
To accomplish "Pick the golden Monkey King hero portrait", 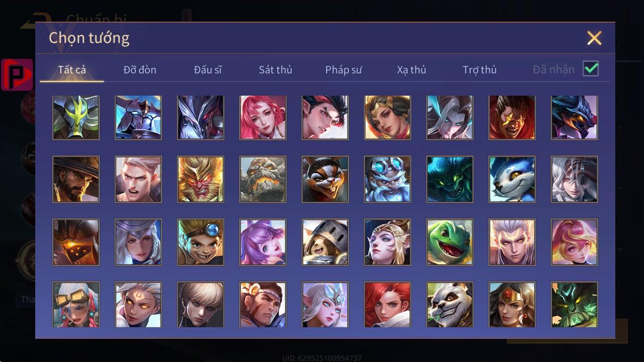I will pos(200,179).
